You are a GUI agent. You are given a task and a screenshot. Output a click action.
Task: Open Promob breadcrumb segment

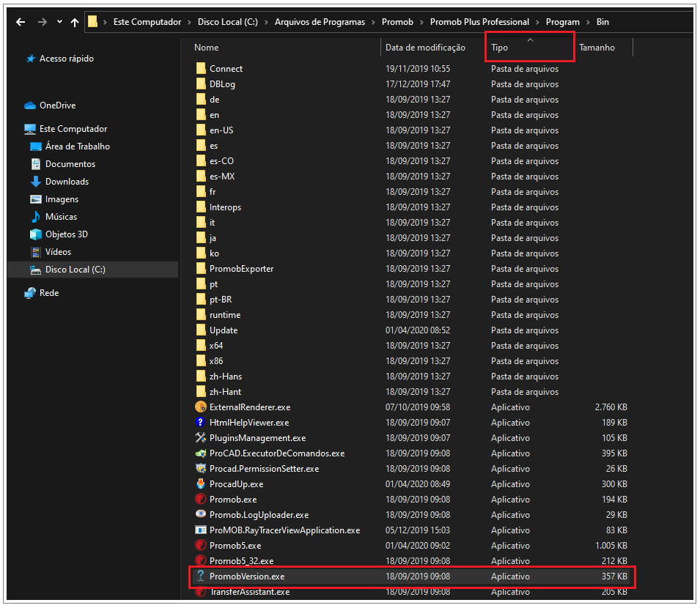tap(397, 22)
